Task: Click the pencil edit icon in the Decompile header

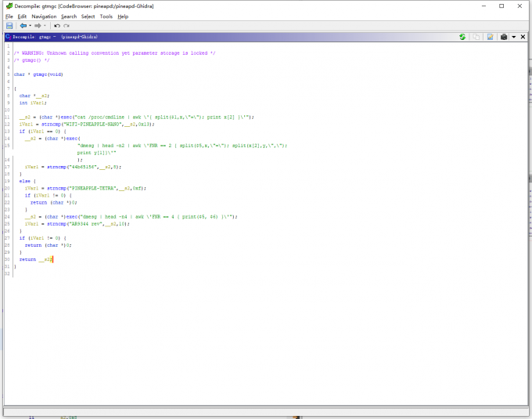Action: (491, 37)
